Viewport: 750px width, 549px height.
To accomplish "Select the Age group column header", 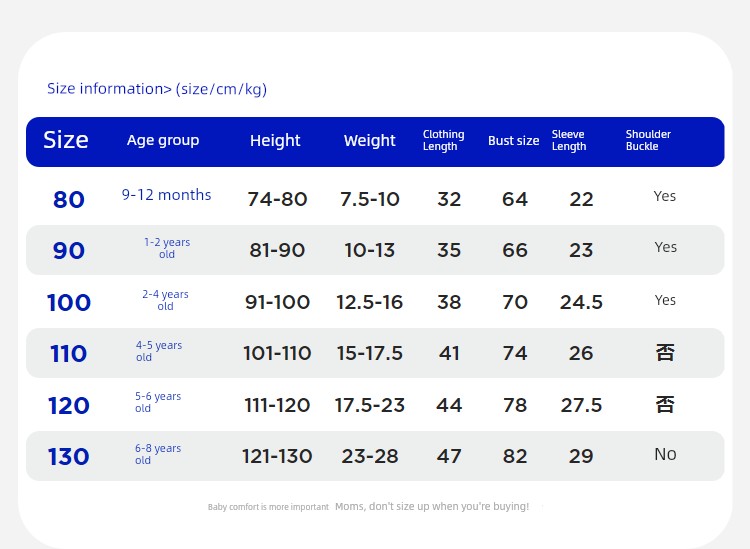I will [x=163, y=141].
